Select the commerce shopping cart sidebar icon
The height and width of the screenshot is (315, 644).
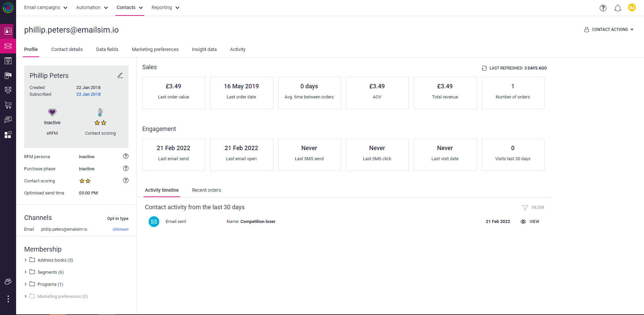coord(8,105)
